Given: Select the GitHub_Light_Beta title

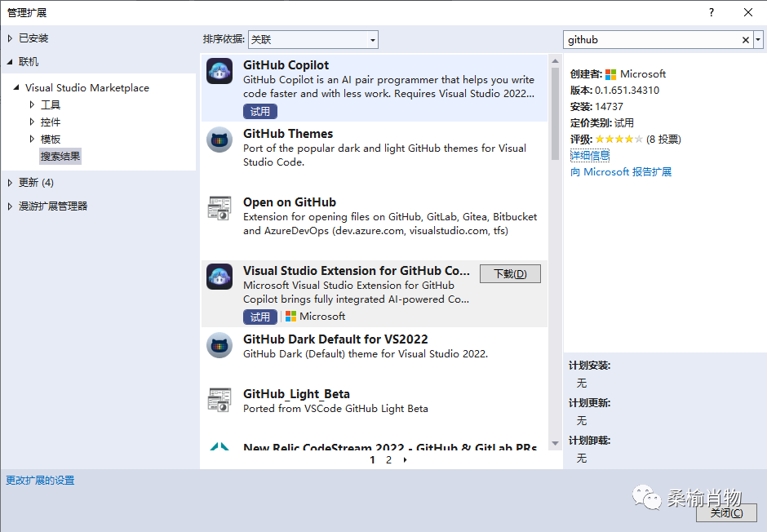Looking at the screenshot, I should [296, 393].
